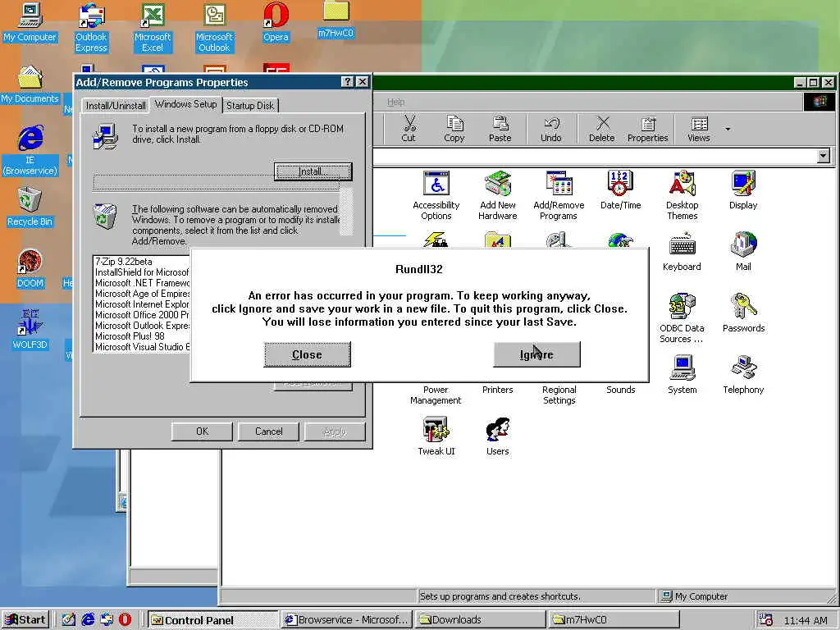Viewport: 840px width, 630px height.
Task: Open the Opera desktop shortcut
Action: 276,22
